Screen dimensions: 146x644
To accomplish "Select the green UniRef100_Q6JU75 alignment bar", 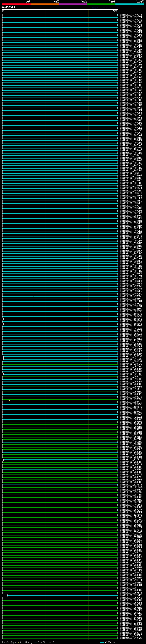I will pyautogui.click(x=60, y=376).
